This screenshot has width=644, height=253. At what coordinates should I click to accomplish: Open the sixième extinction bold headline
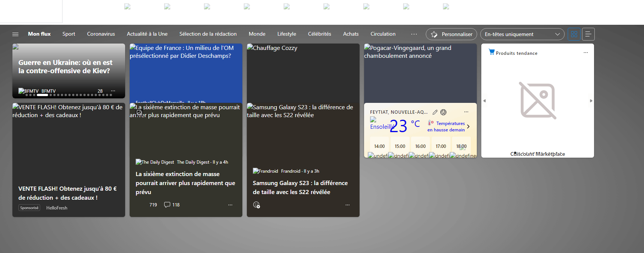click(185, 183)
